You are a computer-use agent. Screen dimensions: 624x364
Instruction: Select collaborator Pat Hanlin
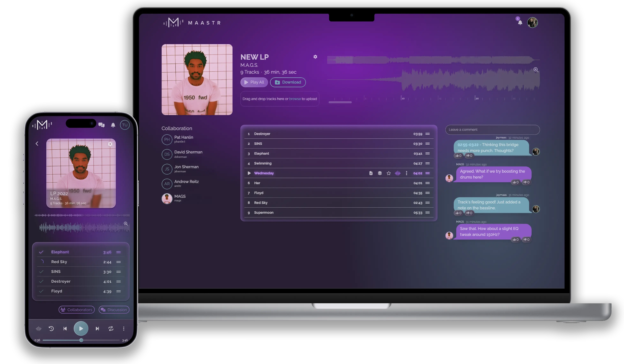pos(177,139)
